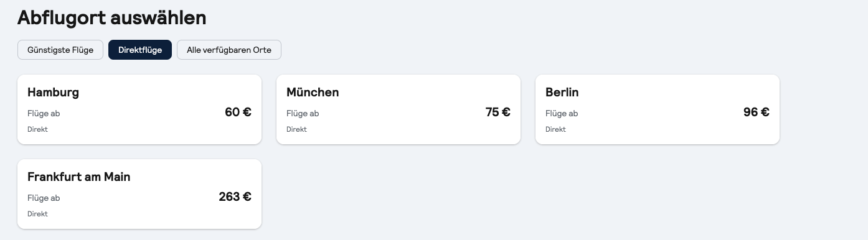Image resolution: width=868 pixels, height=240 pixels.
Task: Click the Direkt label under München
Action: (x=296, y=129)
